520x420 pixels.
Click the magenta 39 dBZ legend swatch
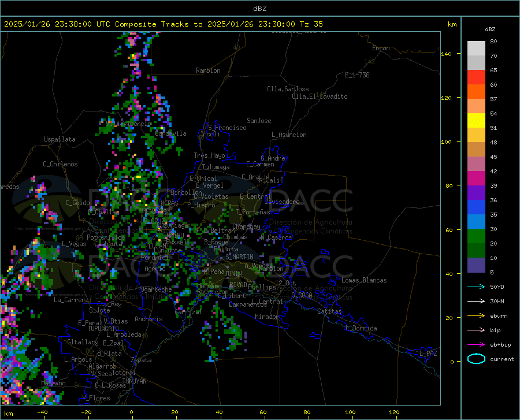pos(476,179)
